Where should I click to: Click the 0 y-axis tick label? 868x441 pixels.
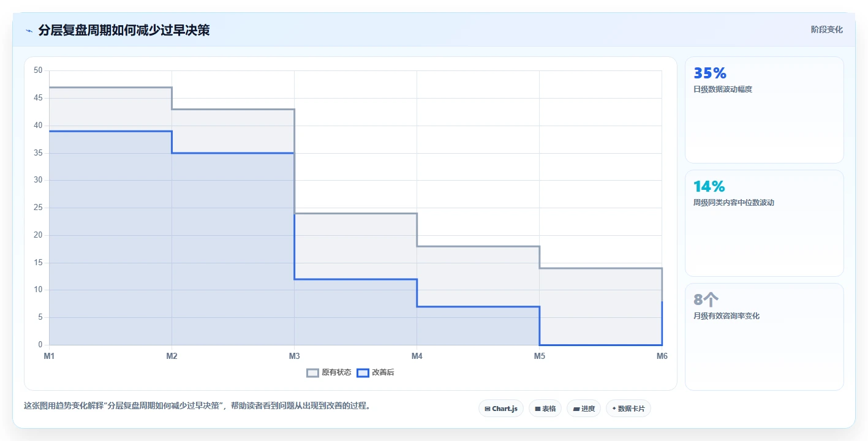pos(40,345)
